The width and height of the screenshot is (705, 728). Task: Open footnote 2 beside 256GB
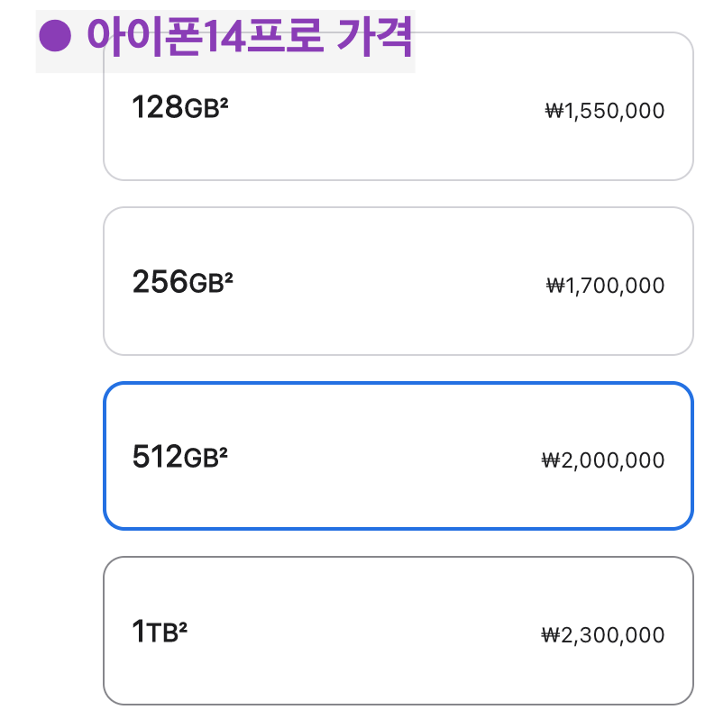[228, 277]
